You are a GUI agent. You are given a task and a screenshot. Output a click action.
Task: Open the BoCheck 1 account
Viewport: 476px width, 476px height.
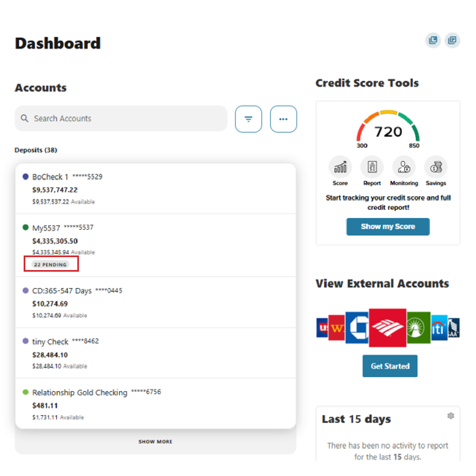156,189
